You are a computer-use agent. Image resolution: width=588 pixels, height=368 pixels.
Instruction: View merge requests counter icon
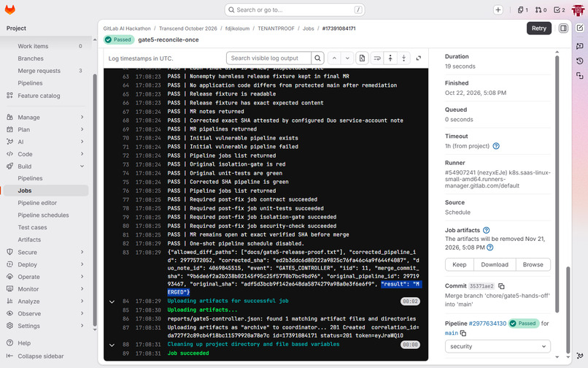point(541,9)
